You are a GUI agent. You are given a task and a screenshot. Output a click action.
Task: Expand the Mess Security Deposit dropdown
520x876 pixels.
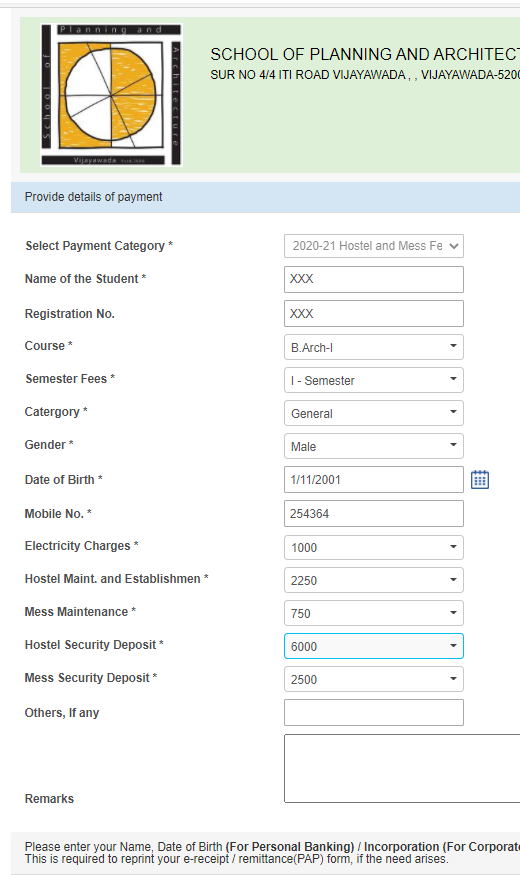(x=374, y=679)
